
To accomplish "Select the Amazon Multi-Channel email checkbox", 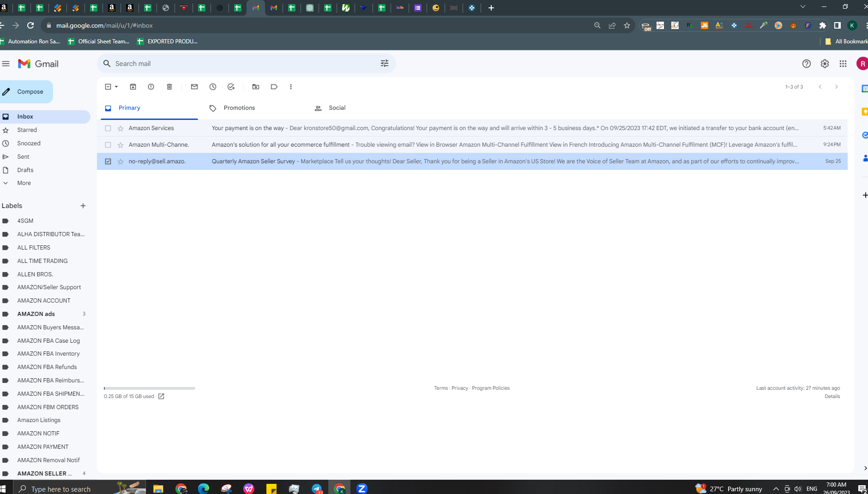I will tap(108, 145).
